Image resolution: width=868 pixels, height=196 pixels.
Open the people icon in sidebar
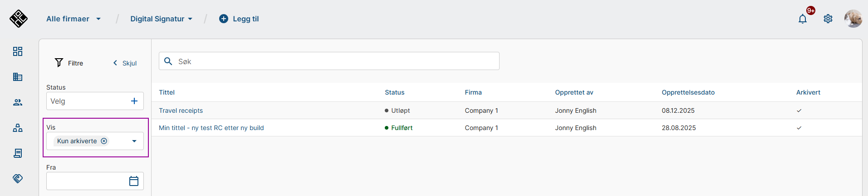[x=18, y=102]
